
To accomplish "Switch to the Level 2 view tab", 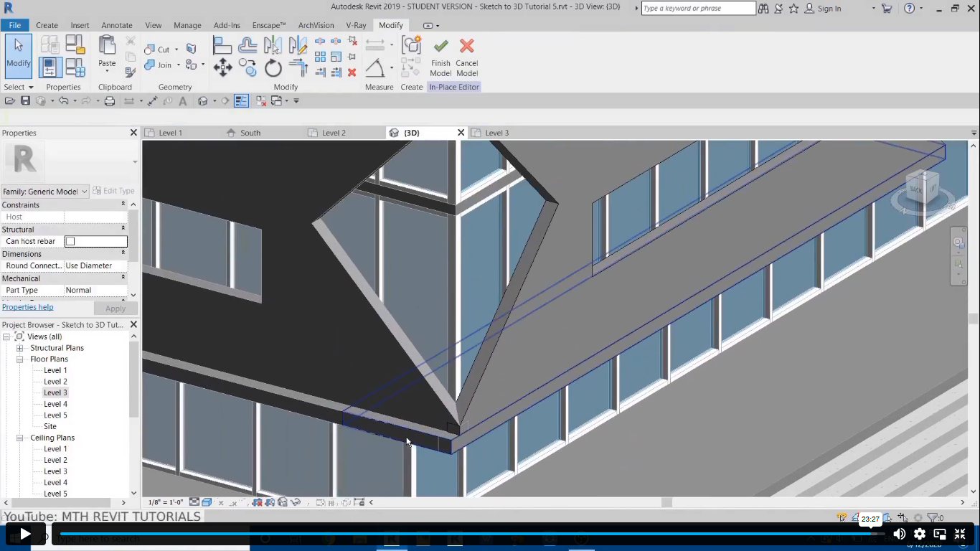I will 334,133.
